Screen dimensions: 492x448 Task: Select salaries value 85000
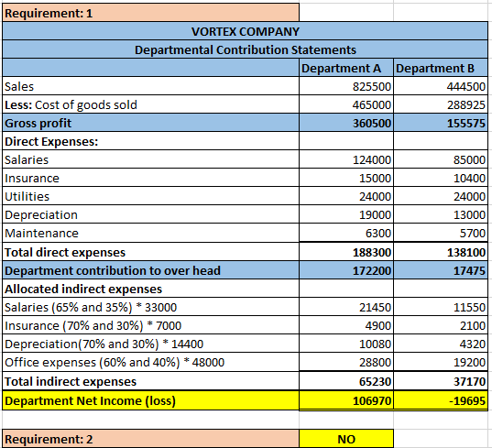[x=441, y=159]
